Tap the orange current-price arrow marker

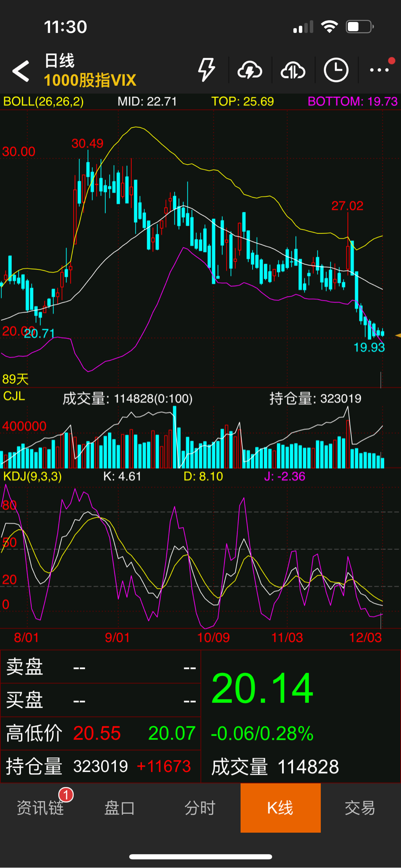(x=398, y=336)
